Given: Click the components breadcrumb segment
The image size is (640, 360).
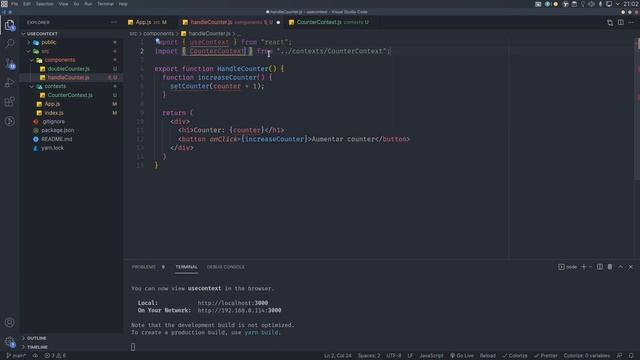Looking at the screenshot, I should tap(158, 33).
